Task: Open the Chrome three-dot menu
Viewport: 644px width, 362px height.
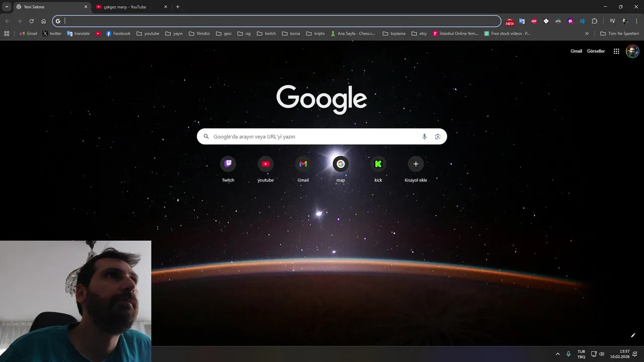Action: coord(636,21)
